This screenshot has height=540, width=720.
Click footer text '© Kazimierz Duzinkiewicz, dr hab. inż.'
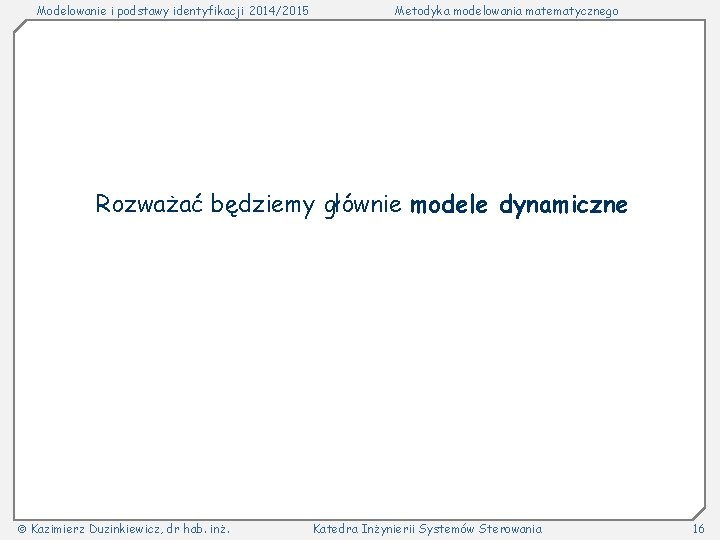tap(123, 529)
